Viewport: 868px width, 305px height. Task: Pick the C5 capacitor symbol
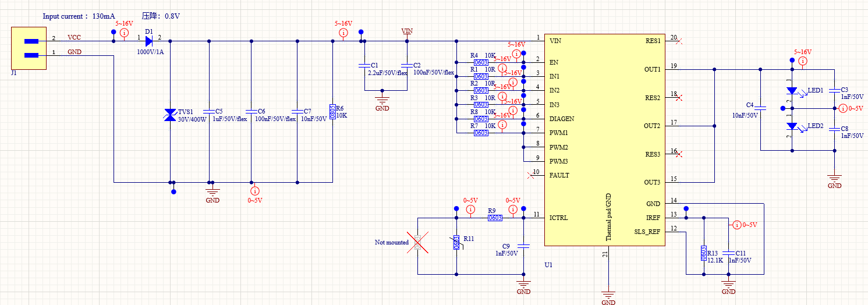(x=208, y=111)
